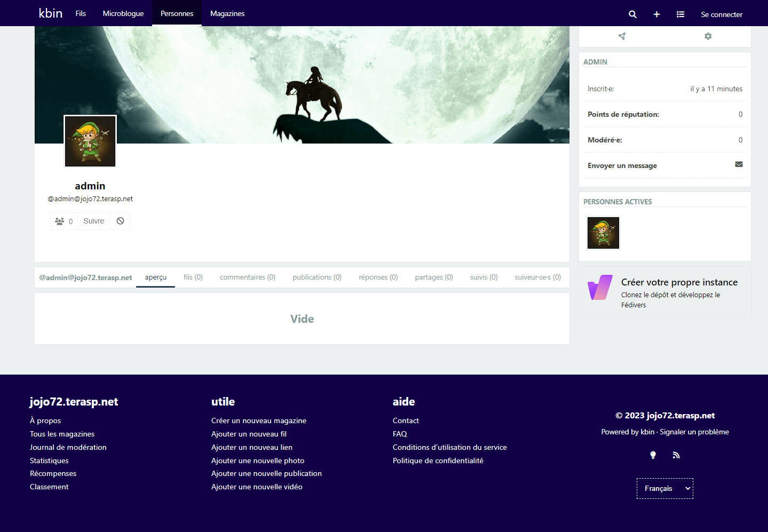The height and width of the screenshot is (532, 768).
Task: Click the Signaler un problème link
Action: (x=694, y=432)
